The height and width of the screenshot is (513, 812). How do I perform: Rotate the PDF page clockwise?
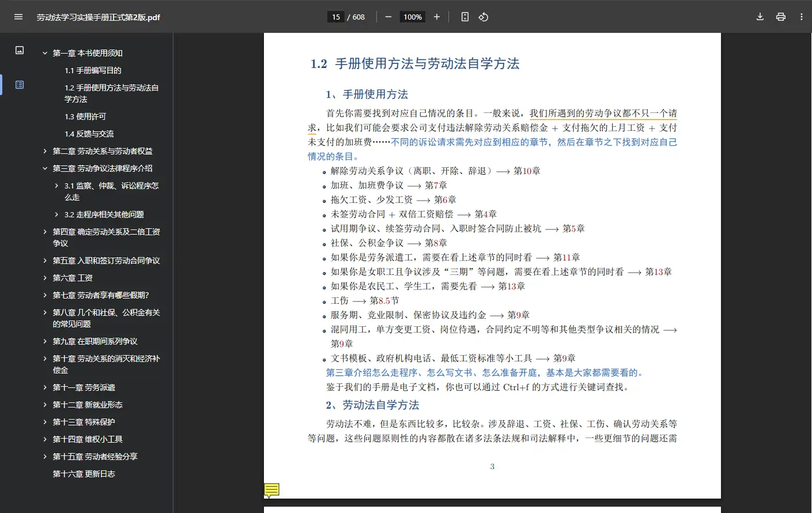click(484, 17)
